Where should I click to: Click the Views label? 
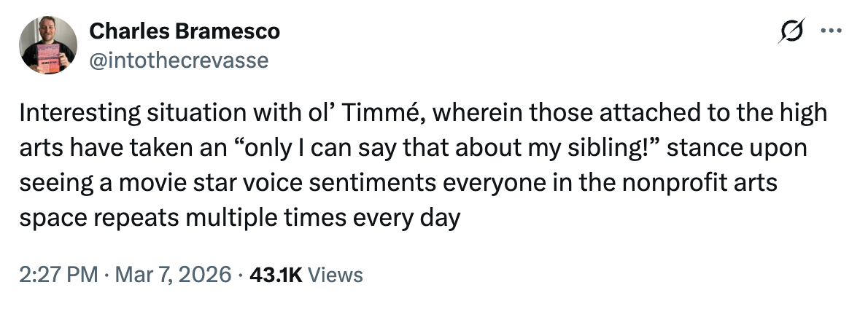tap(336, 275)
